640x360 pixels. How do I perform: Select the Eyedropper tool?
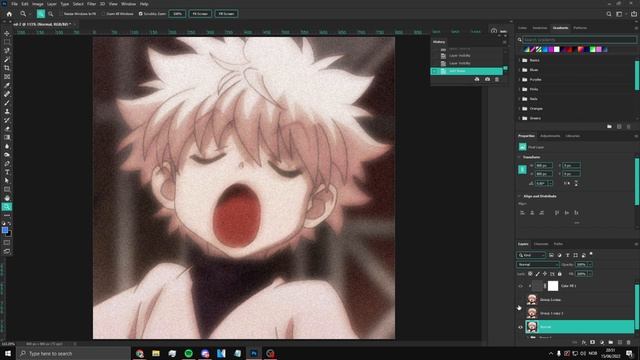7,85
